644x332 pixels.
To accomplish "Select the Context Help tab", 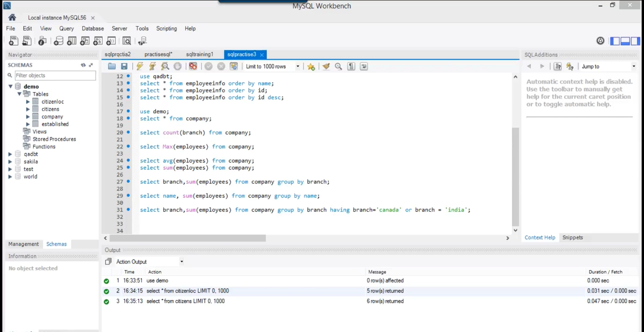I will click(x=540, y=238).
